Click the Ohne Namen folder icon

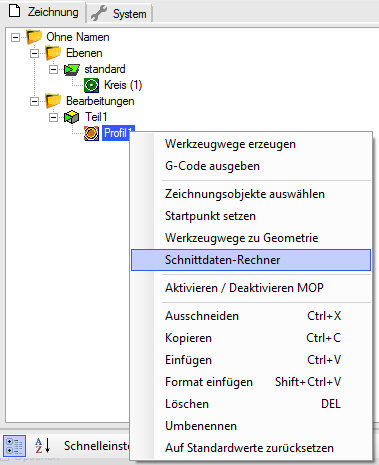coord(34,37)
